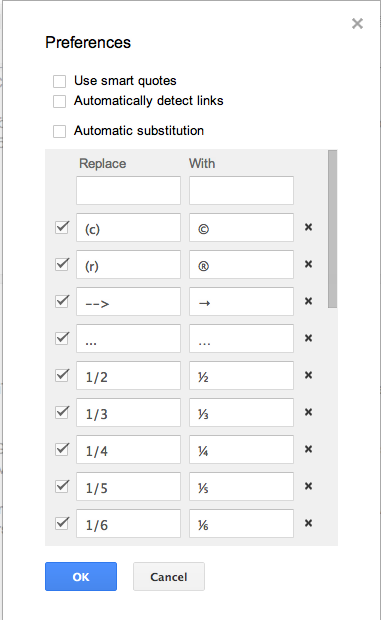This screenshot has width=381, height=620.
Task: Delete the 1/3 fraction substitution
Action: [308, 412]
